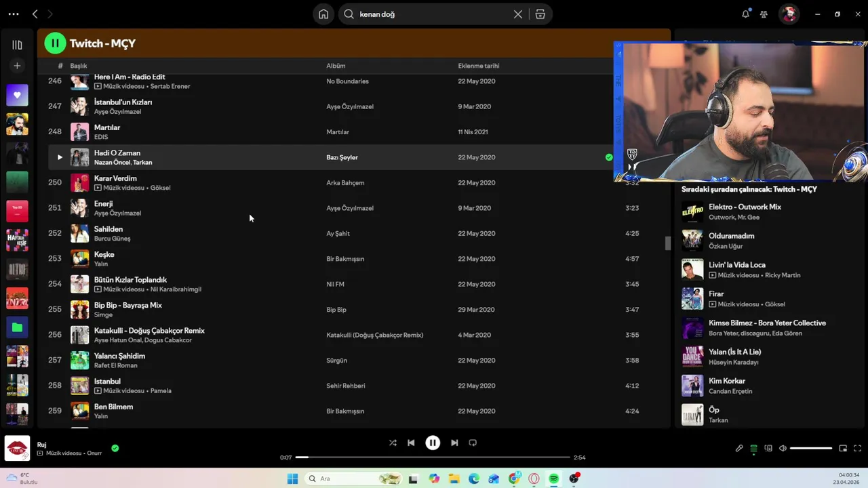Select Yalan (İs İt A Lie) in queue

click(x=734, y=352)
